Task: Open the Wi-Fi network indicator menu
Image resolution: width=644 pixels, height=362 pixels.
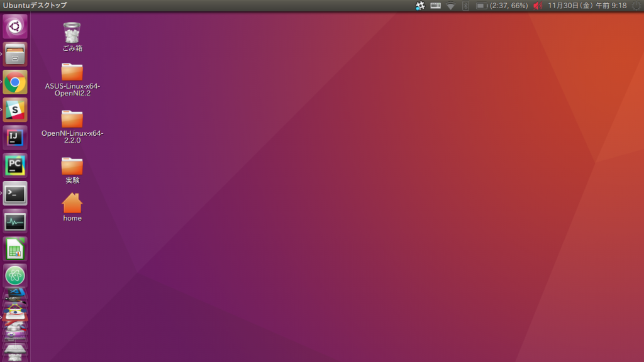Action: (x=450, y=6)
